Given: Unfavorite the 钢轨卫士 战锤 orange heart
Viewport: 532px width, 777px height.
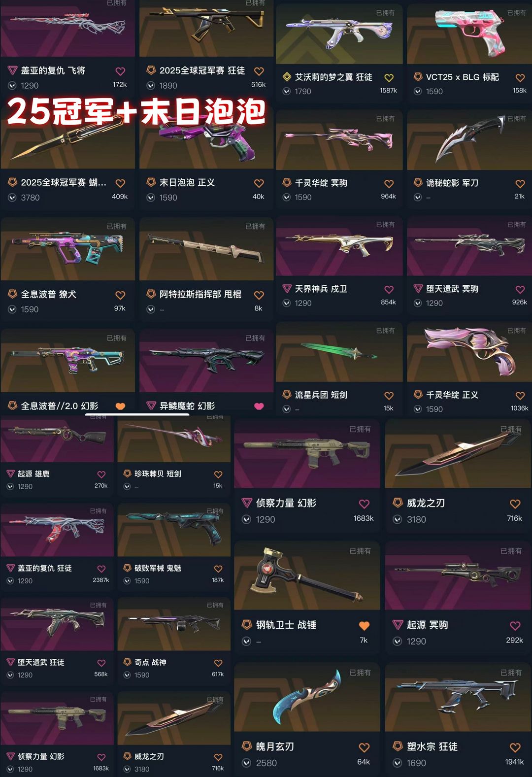Looking at the screenshot, I should 364,626.
